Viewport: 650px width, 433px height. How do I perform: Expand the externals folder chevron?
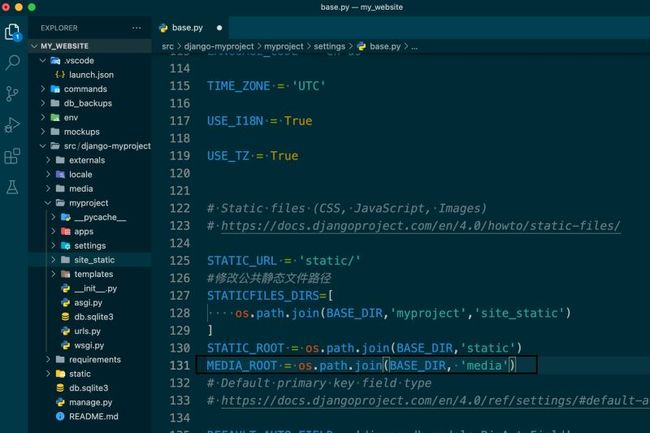[x=48, y=160]
